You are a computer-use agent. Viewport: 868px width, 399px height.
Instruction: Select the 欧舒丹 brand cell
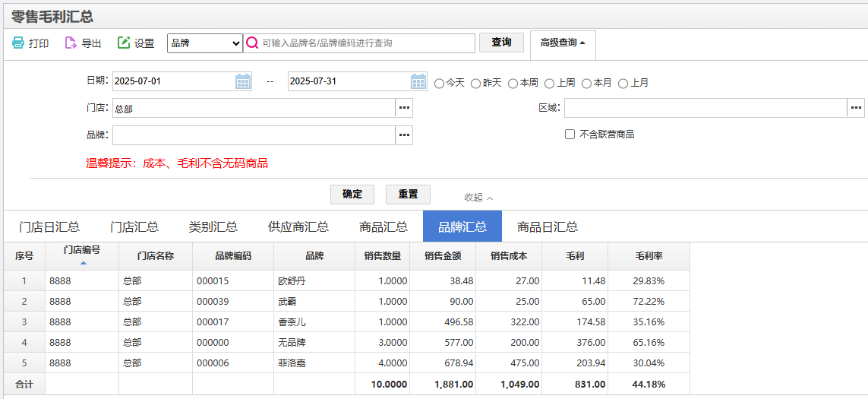314,281
